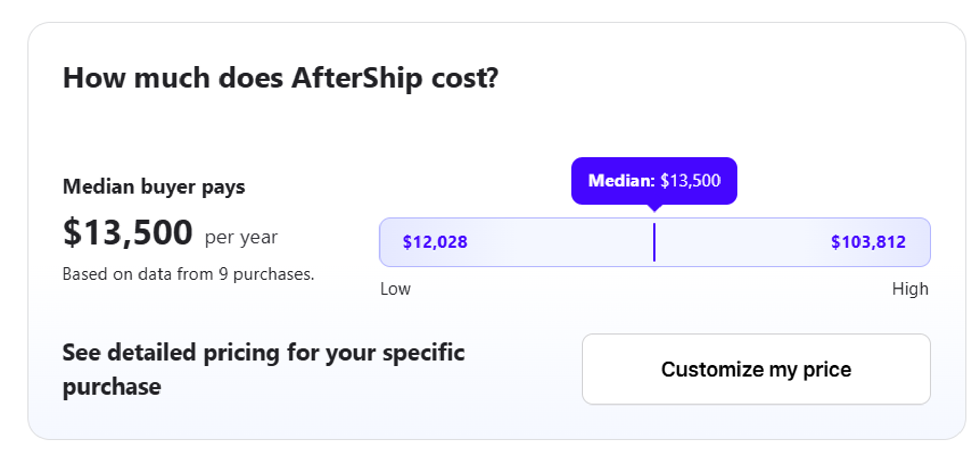Click the heading How much does AfterShip cost
Screen dimensions: 980x463
click(x=281, y=78)
